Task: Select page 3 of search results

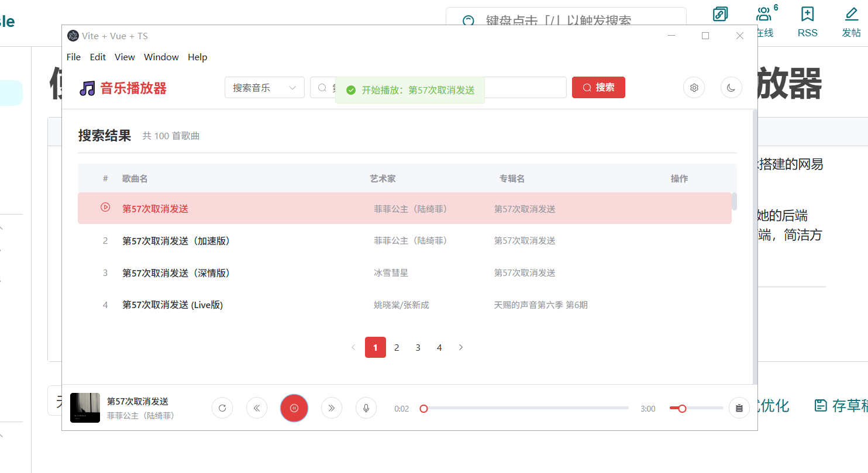Action: tap(418, 347)
